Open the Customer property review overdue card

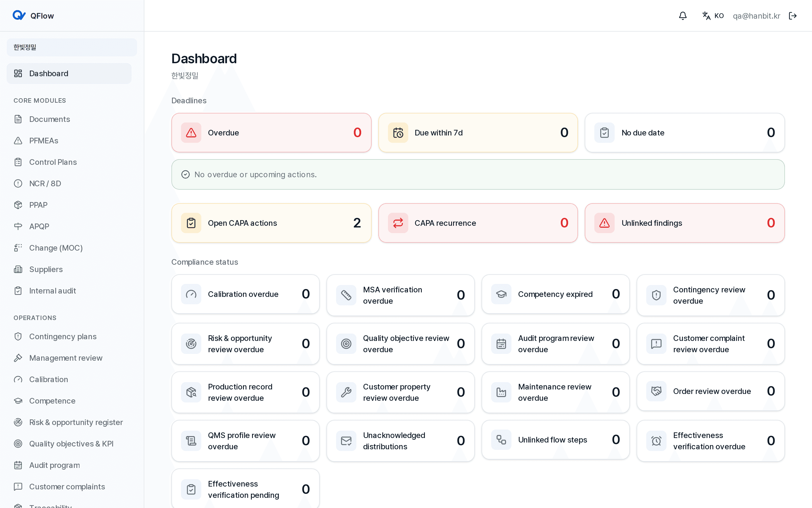pyautogui.click(x=401, y=392)
